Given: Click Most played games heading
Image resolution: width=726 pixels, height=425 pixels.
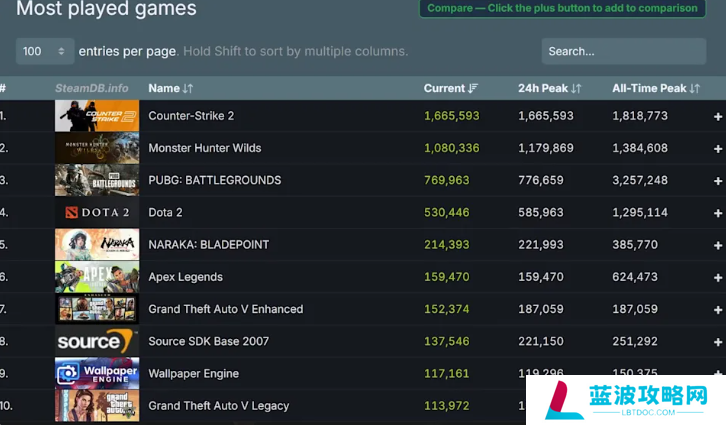Looking at the screenshot, I should point(106,8).
